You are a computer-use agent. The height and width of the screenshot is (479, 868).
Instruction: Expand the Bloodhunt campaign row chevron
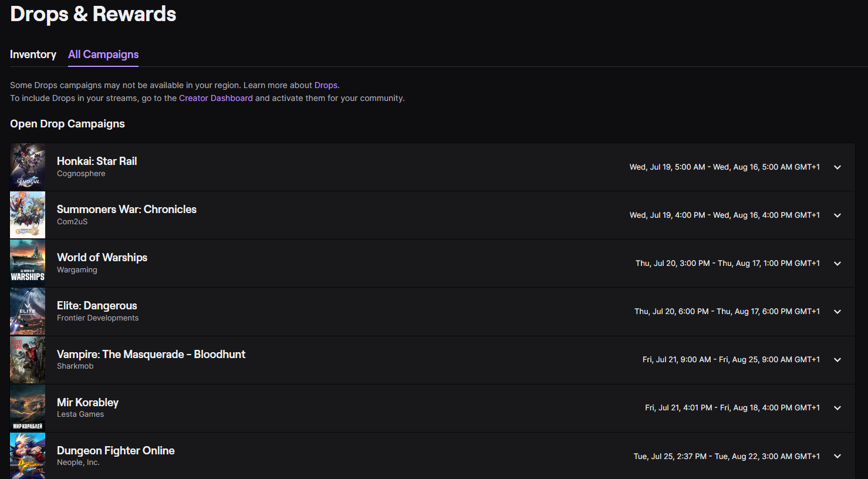(837, 360)
